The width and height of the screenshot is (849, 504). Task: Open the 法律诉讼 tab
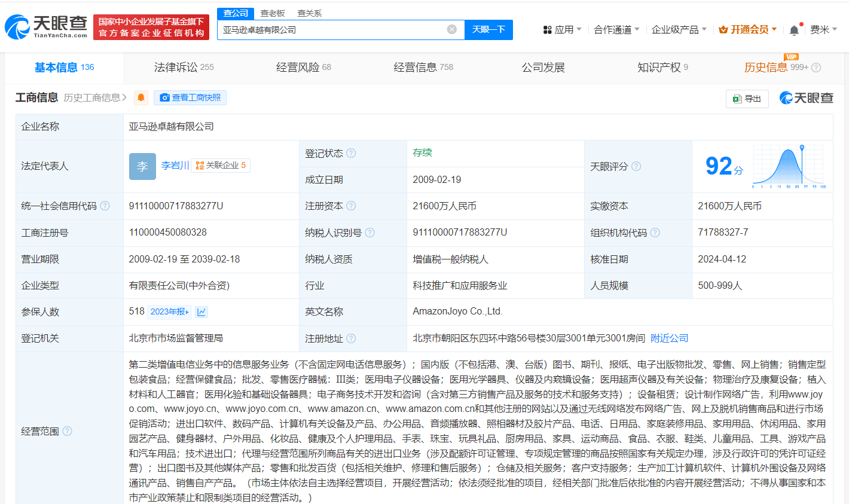click(x=184, y=68)
